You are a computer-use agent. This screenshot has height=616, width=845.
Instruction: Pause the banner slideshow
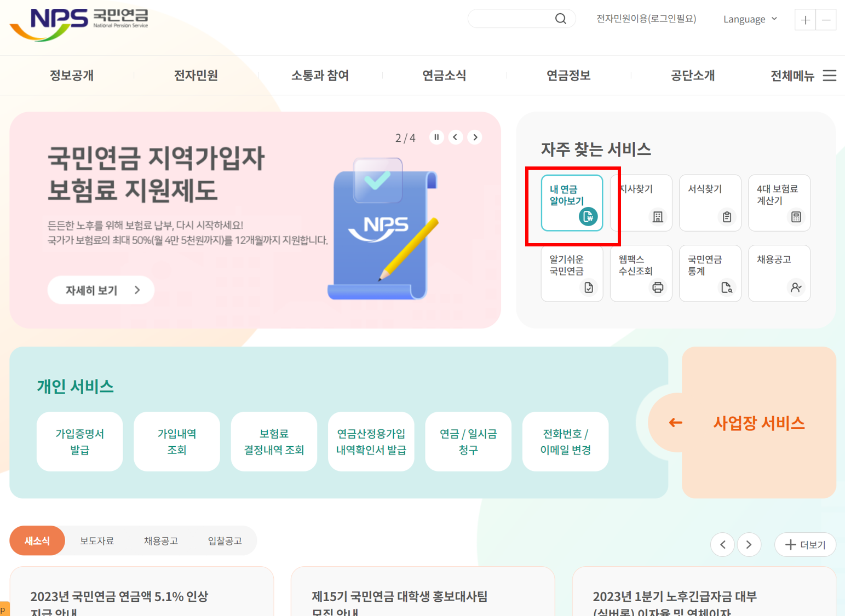coord(436,137)
